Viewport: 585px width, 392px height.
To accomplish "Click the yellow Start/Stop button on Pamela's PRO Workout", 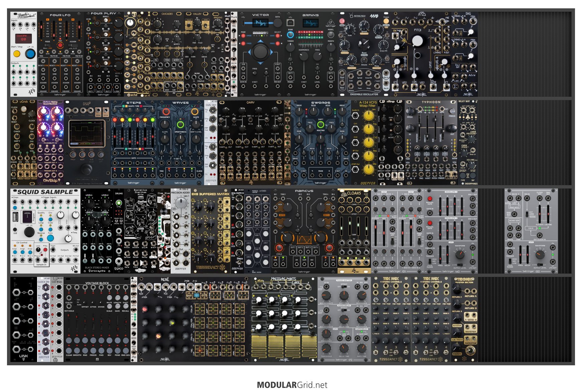I will [x=16, y=53].
